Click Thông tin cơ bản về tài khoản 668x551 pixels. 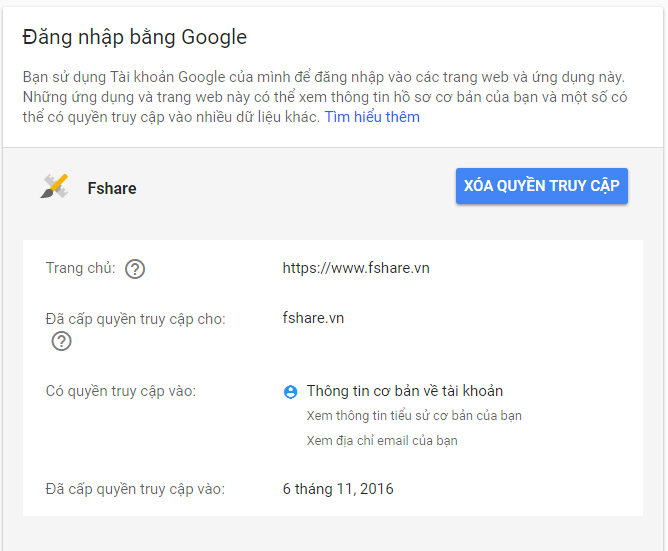405,391
